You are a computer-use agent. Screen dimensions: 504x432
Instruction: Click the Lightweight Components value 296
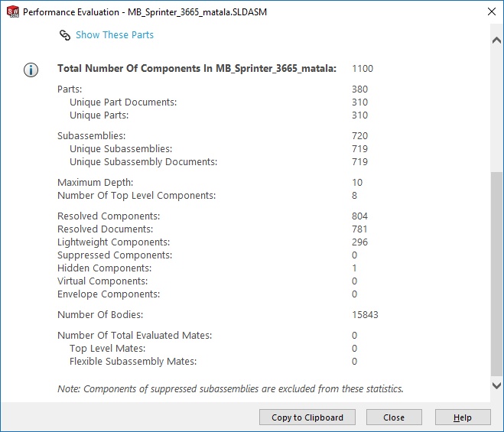359,242
